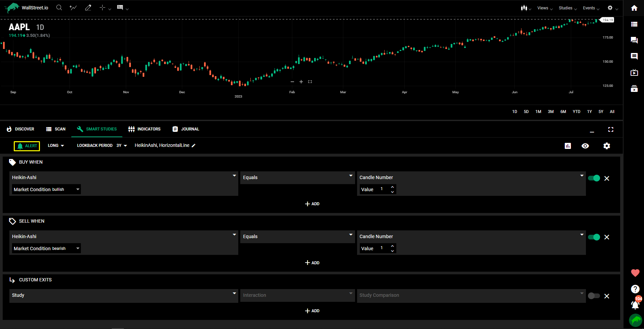The image size is (644, 329).
Task: Open the Events menu
Action: [x=591, y=8]
